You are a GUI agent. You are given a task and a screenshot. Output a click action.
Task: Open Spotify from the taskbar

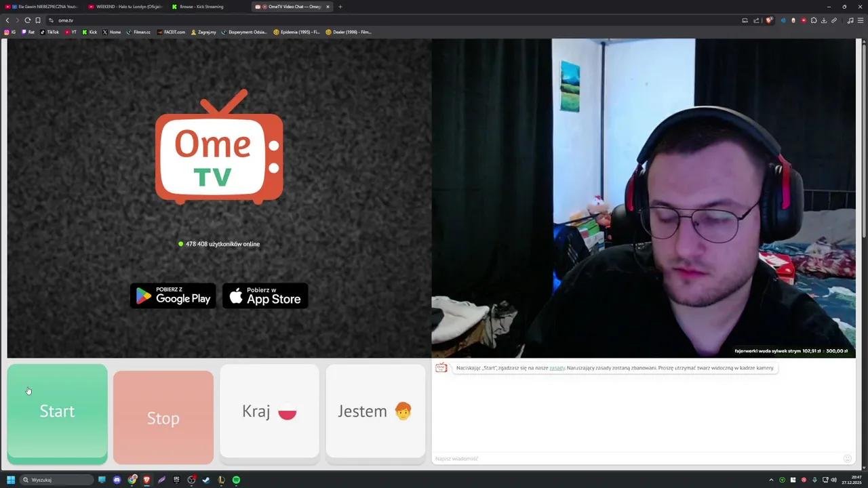click(236, 480)
